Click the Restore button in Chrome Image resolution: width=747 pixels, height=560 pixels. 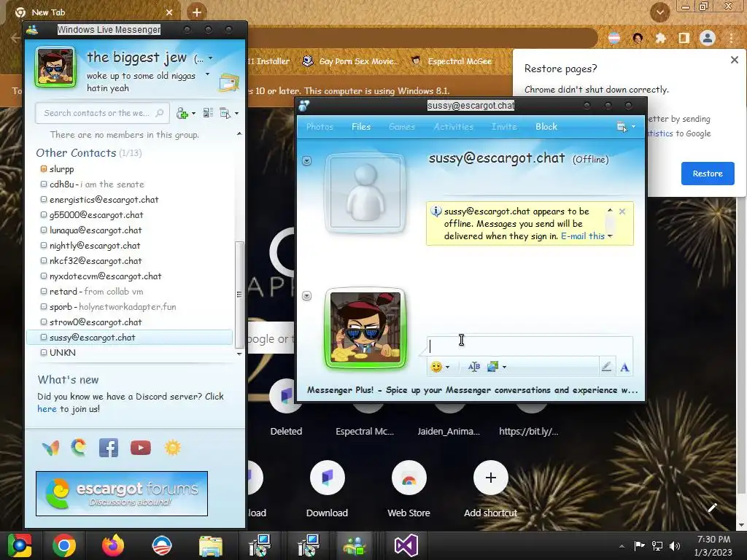click(x=708, y=174)
